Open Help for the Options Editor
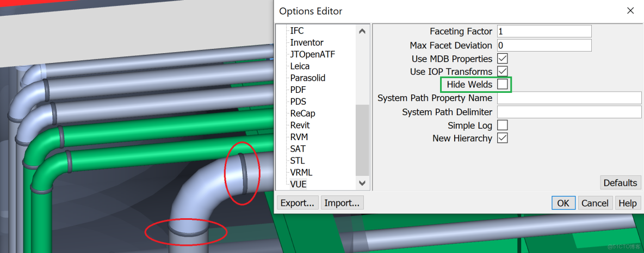Image resolution: width=644 pixels, height=253 pixels. (x=627, y=203)
